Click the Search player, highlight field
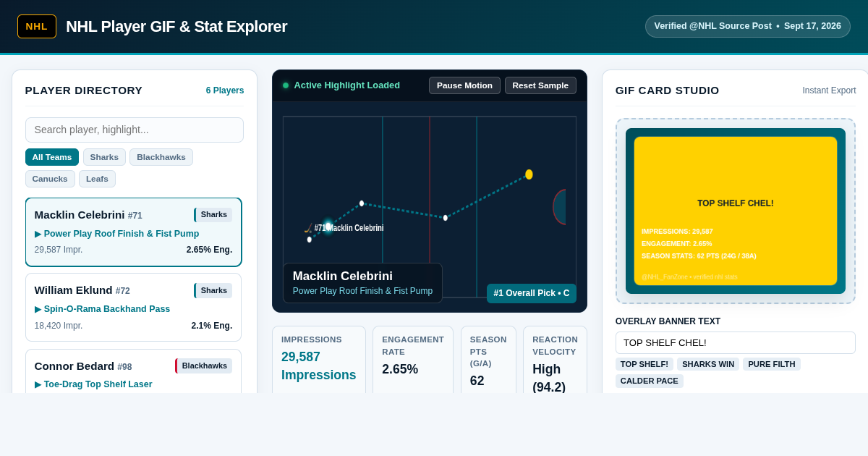 click(135, 130)
